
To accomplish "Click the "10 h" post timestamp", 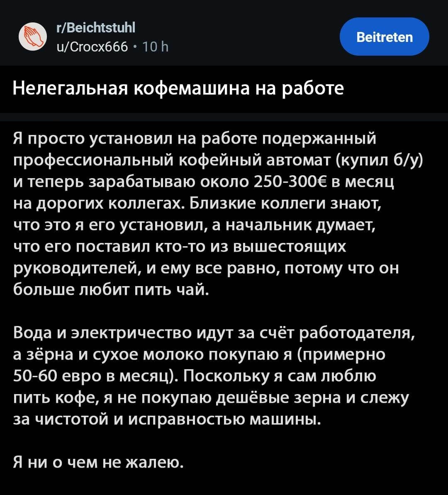I will click(x=155, y=47).
